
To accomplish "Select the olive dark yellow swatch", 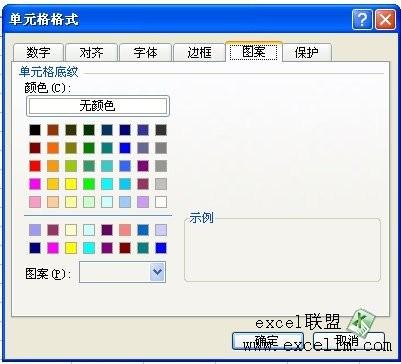I will tap(71, 148).
